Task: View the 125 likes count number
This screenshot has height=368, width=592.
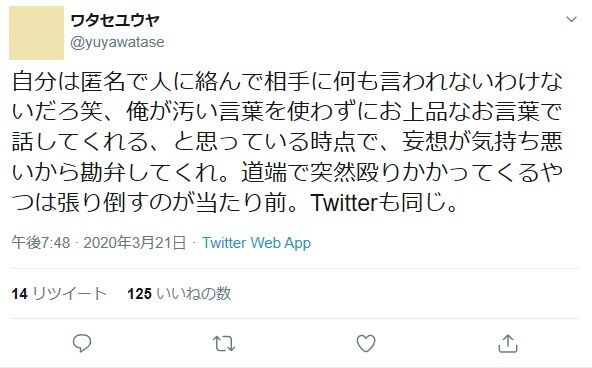Action: pos(139,294)
